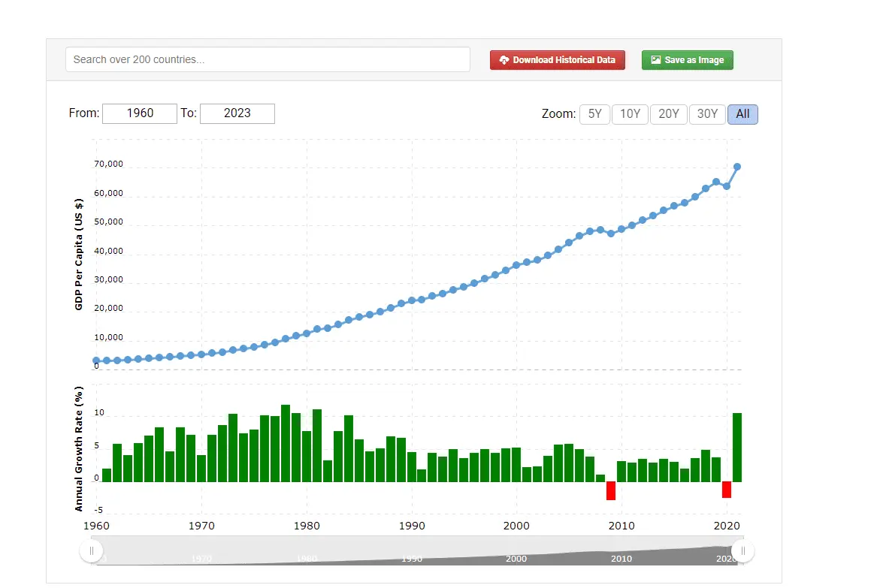The width and height of the screenshot is (877, 588).
Task: Click the timeline navigator overview area
Action: pyautogui.click(x=417, y=551)
